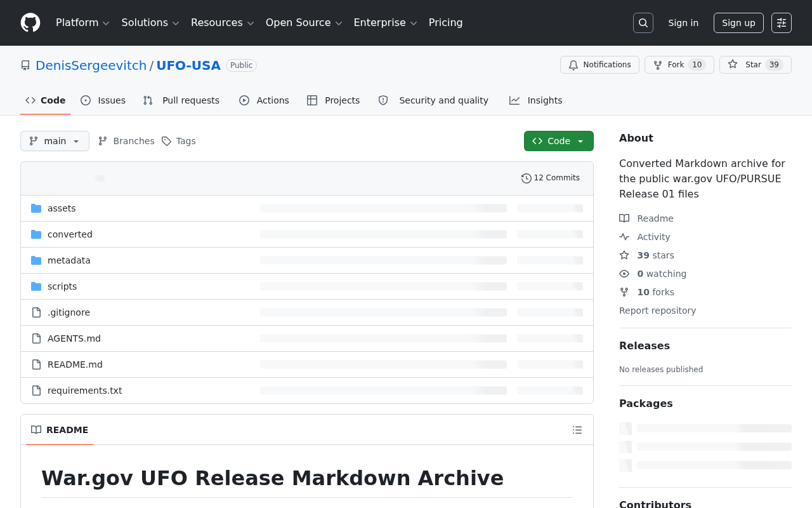
Task: Open appearance settings sliders icon
Action: click(782, 23)
